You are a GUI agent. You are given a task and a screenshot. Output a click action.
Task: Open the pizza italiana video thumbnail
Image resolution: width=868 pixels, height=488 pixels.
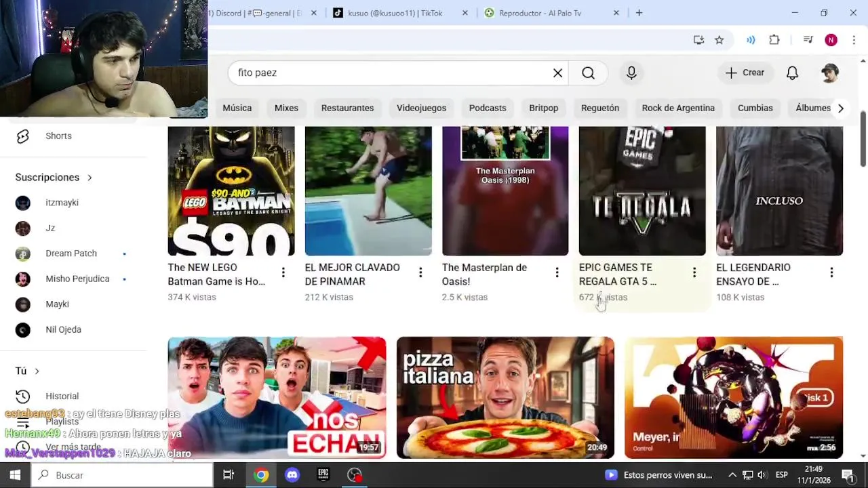pos(505,397)
